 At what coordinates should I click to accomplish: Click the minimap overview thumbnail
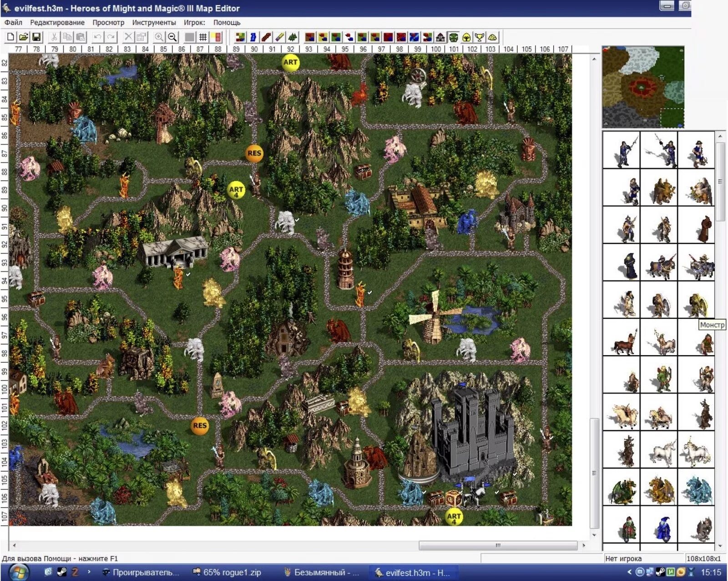coord(643,87)
